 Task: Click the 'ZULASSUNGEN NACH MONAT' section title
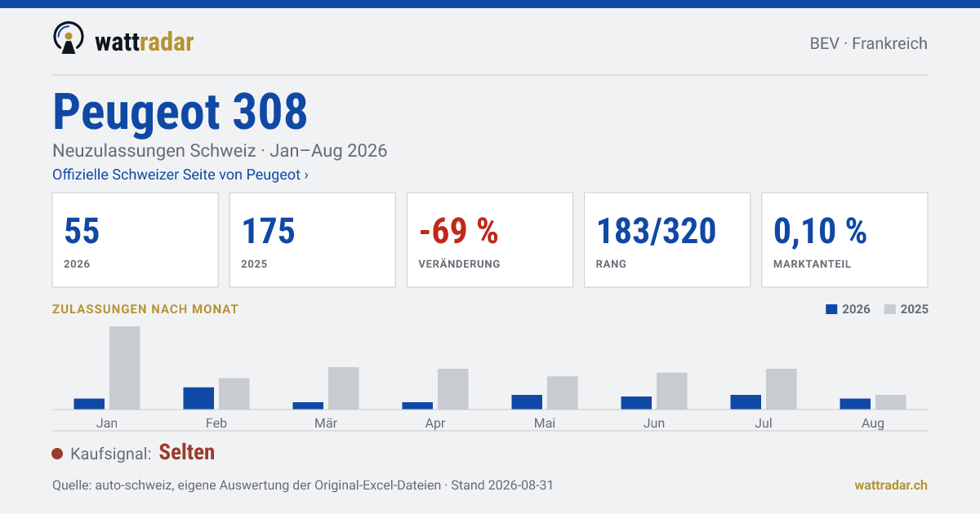[x=145, y=309]
